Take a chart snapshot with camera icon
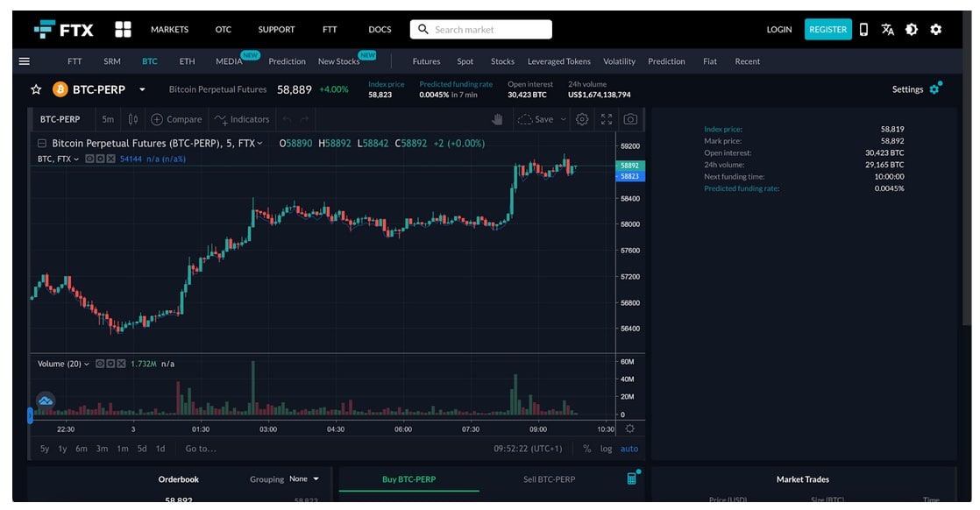980x510 pixels. (x=630, y=119)
